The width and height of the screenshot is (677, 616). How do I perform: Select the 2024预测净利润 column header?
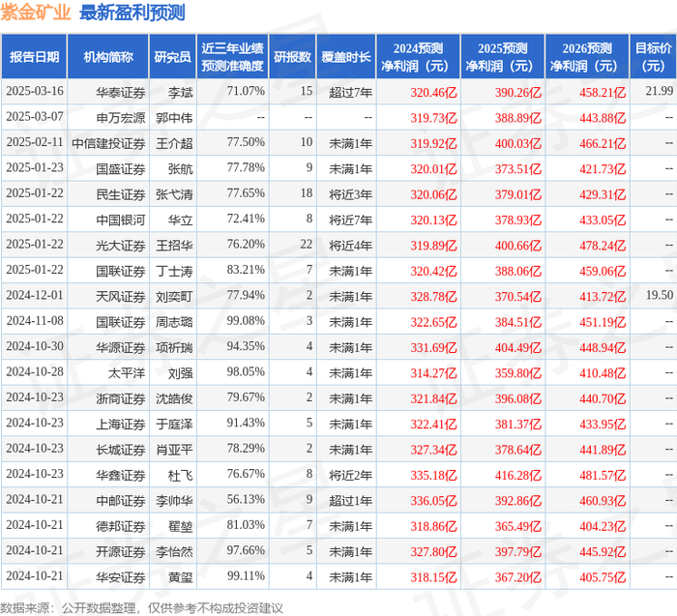(x=418, y=57)
